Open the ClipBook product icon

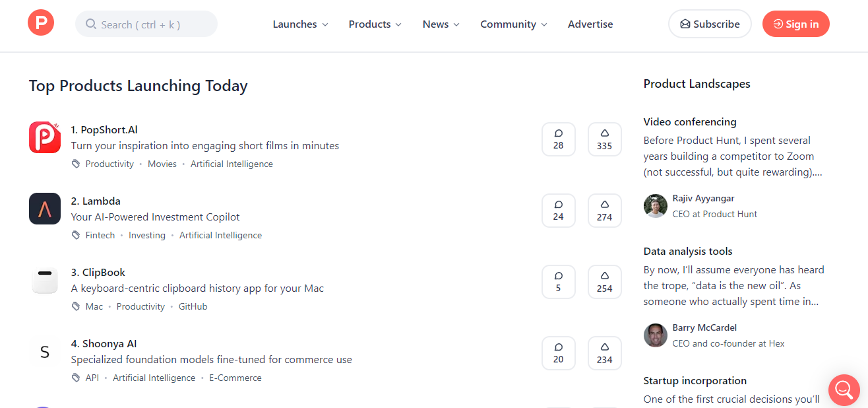[45, 280]
